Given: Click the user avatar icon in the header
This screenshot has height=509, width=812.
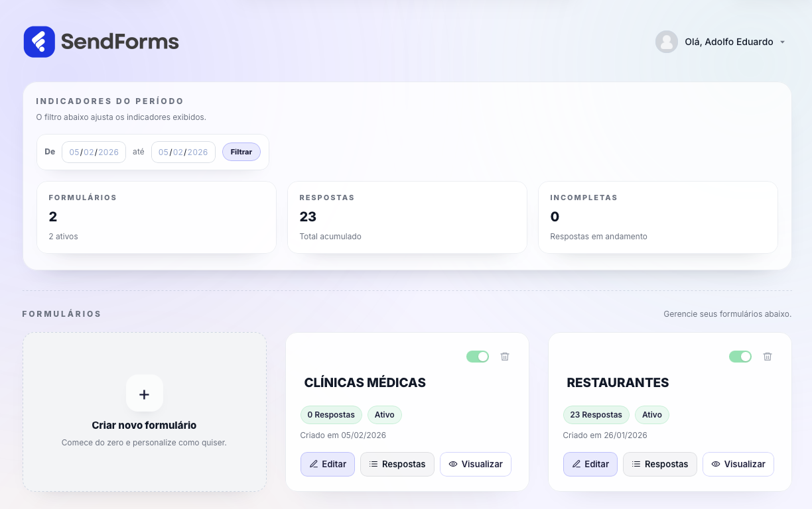Looking at the screenshot, I should point(666,42).
